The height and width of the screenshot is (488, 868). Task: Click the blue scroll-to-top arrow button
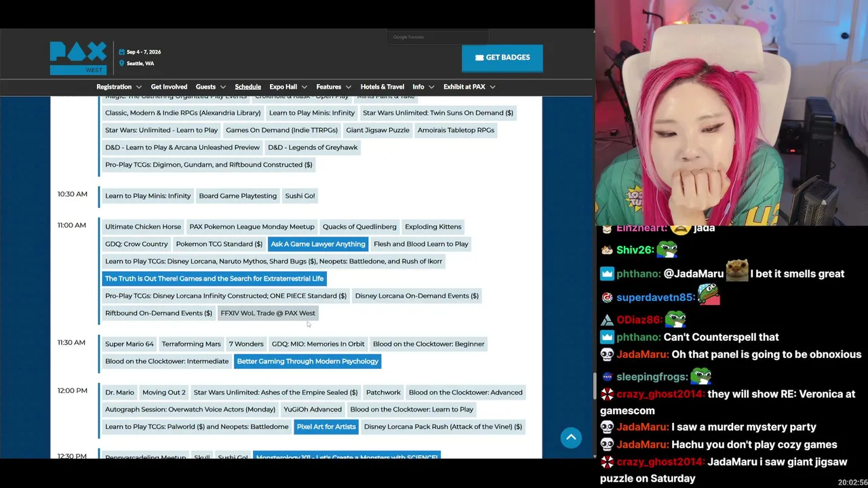click(571, 437)
